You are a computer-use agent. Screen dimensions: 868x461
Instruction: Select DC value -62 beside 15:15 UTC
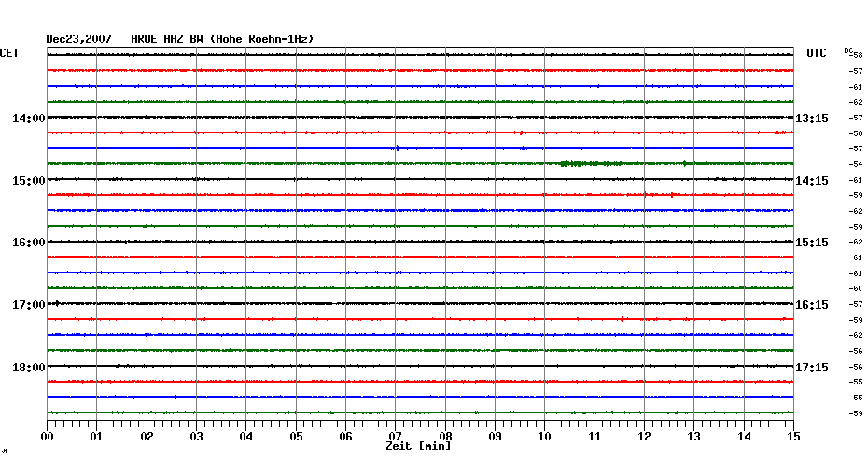tap(856, 243)
